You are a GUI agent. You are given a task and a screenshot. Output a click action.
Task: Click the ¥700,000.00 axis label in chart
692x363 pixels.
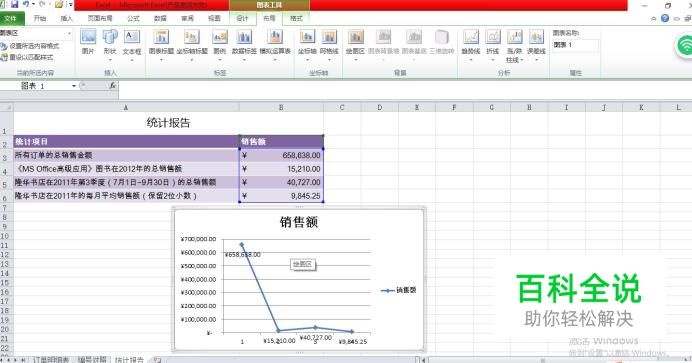[x=199, y=239]
